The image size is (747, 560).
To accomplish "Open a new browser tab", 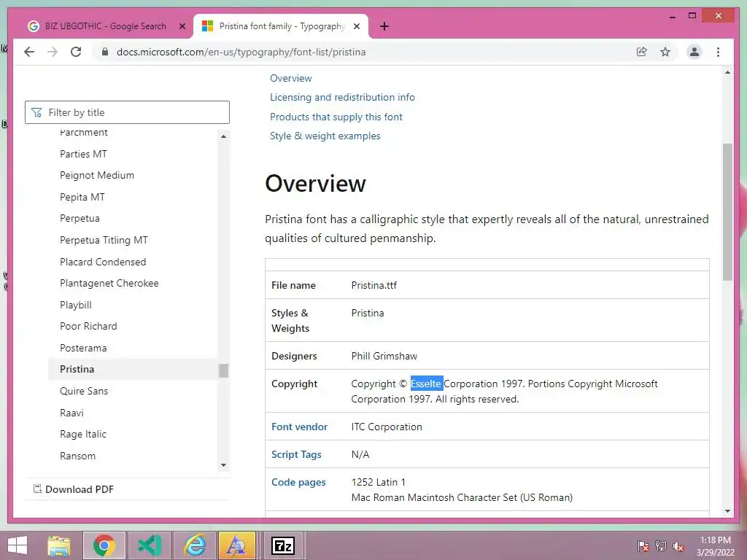I will tap(384, 26).
